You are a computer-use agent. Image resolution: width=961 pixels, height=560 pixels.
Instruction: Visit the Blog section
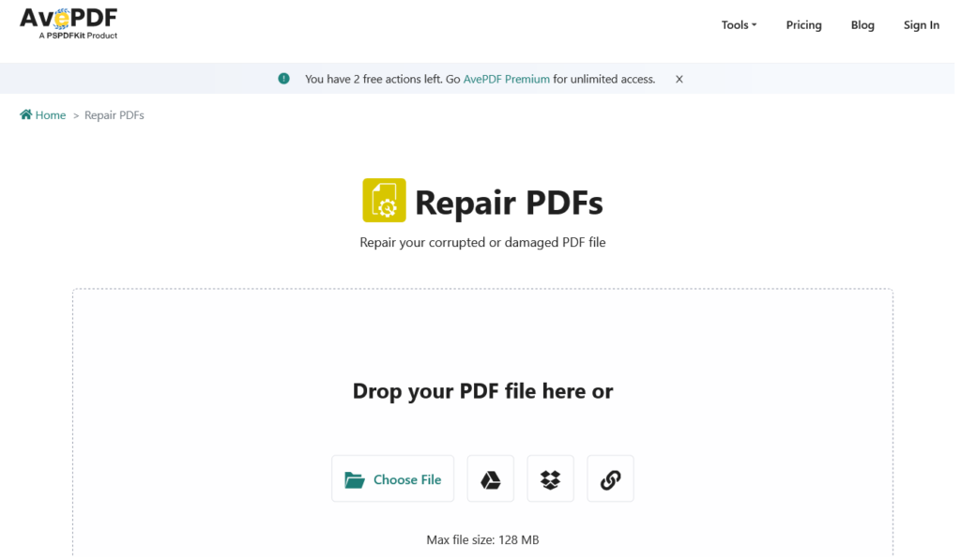click(862, 25)
